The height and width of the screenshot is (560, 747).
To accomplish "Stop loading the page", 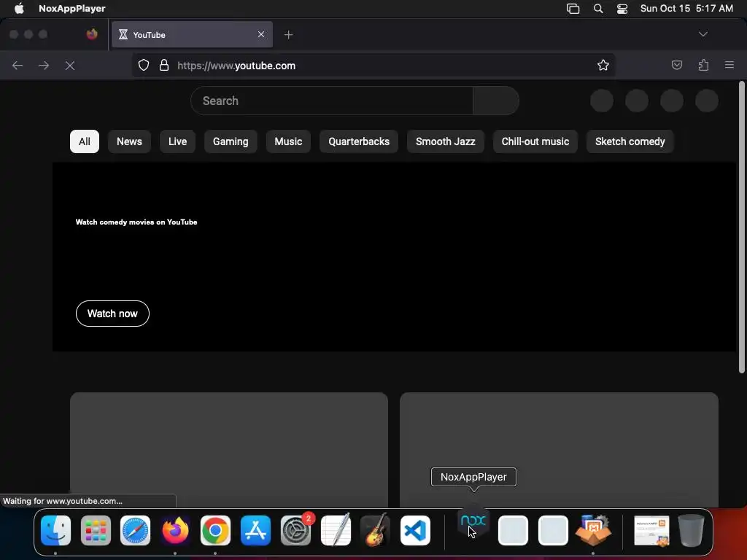I will pos(70,65).
